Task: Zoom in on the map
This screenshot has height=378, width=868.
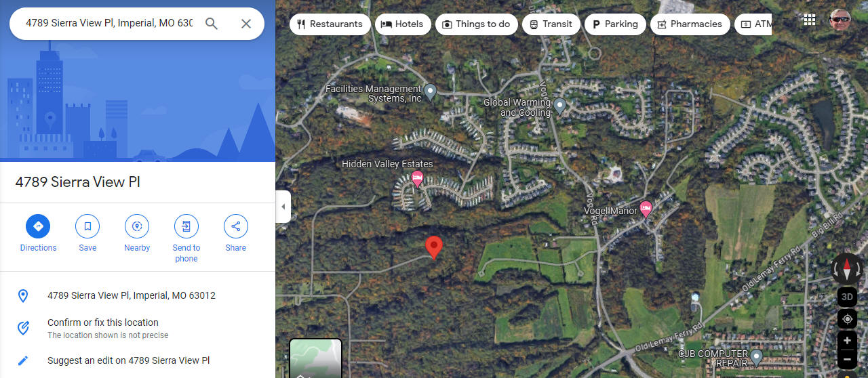Action: point(847,341)
